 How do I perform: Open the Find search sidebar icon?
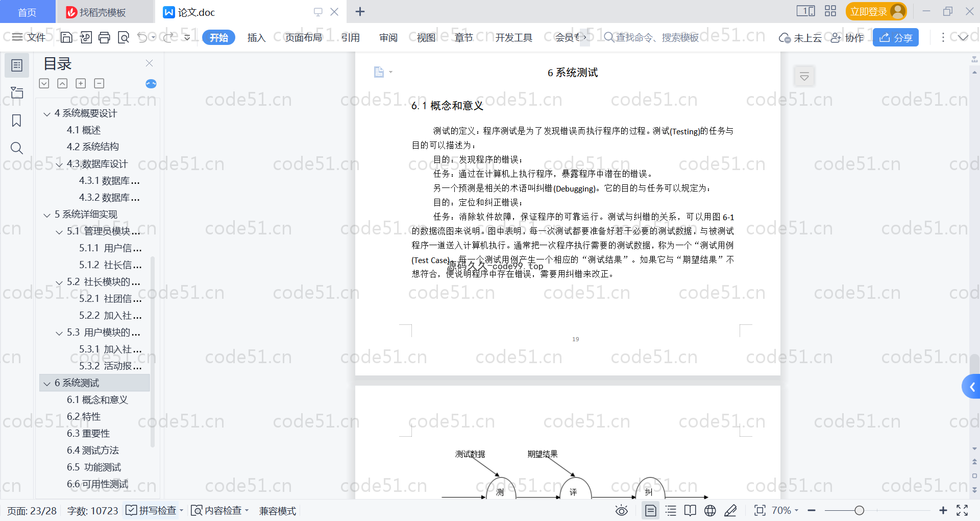pyautogui.click(x=17, y=148)
